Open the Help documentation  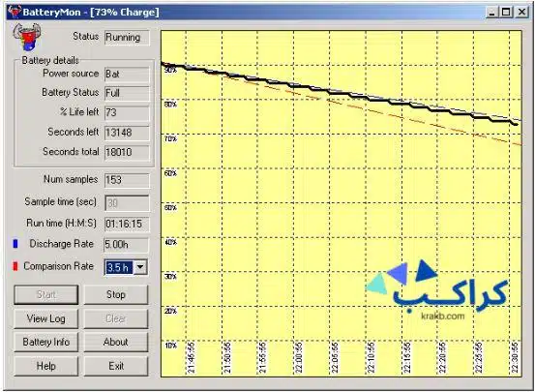(46, 366)
